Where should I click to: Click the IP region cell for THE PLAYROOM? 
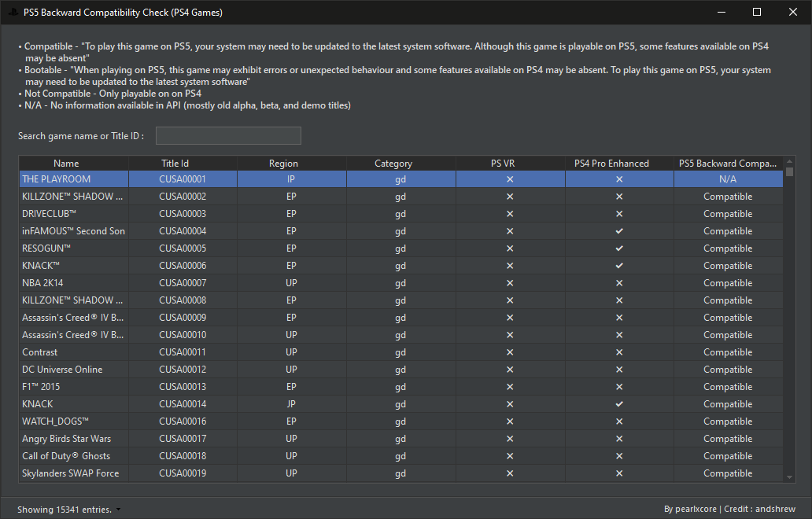(292, 179)
